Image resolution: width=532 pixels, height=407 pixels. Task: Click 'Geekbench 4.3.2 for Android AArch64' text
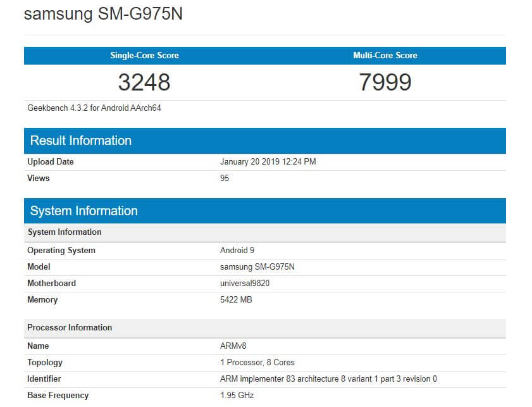[94, 108]
